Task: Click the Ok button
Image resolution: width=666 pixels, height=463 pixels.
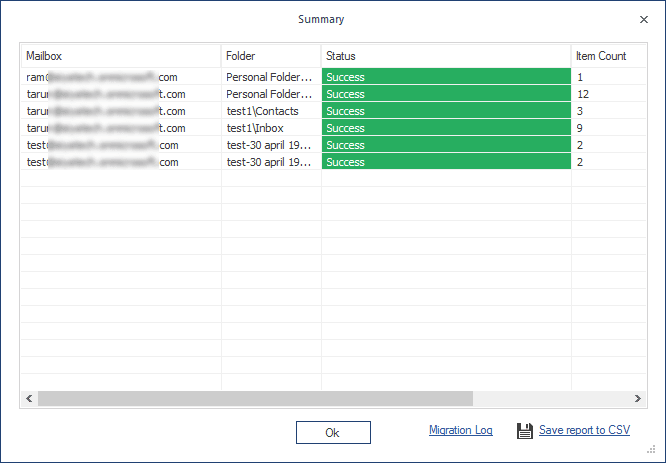Action: pos(333,432)
